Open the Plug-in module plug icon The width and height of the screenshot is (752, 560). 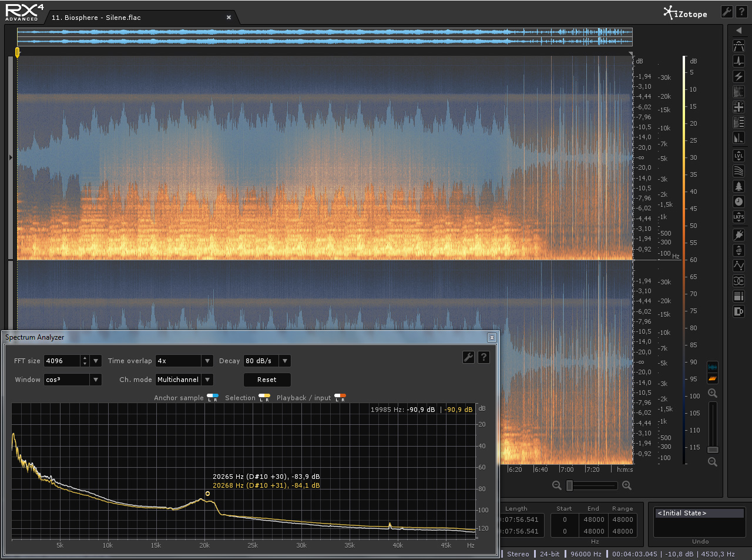coord(738,235)
